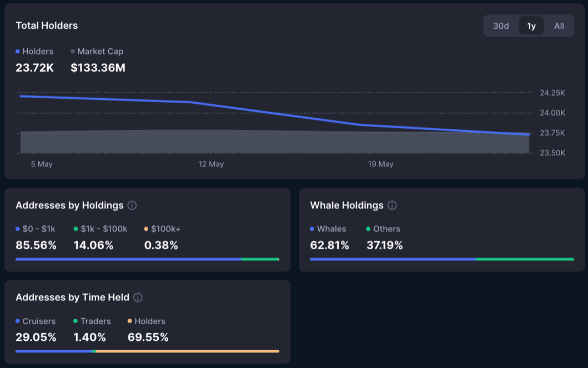The height and width of the screenshot is (368, 588).
Task: Click the Cruisers legend dot indicator
Action: (17, 321)
